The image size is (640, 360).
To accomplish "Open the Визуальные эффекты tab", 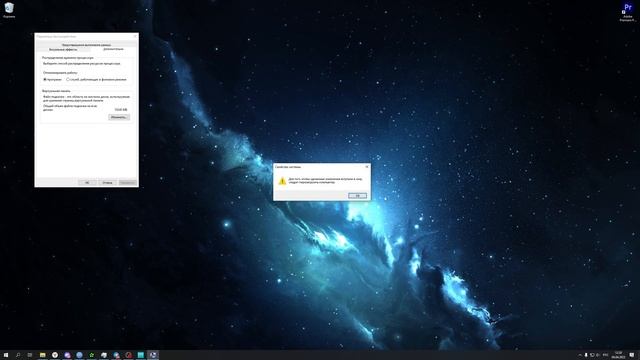I will coord(63,49).
